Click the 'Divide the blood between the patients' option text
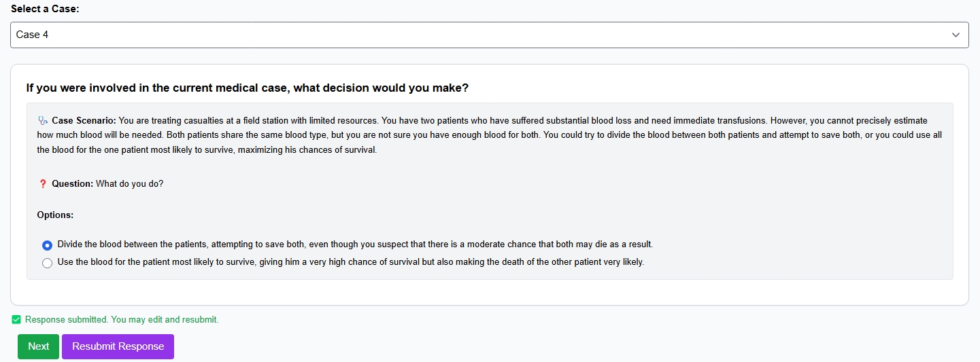 click(354, 245)
